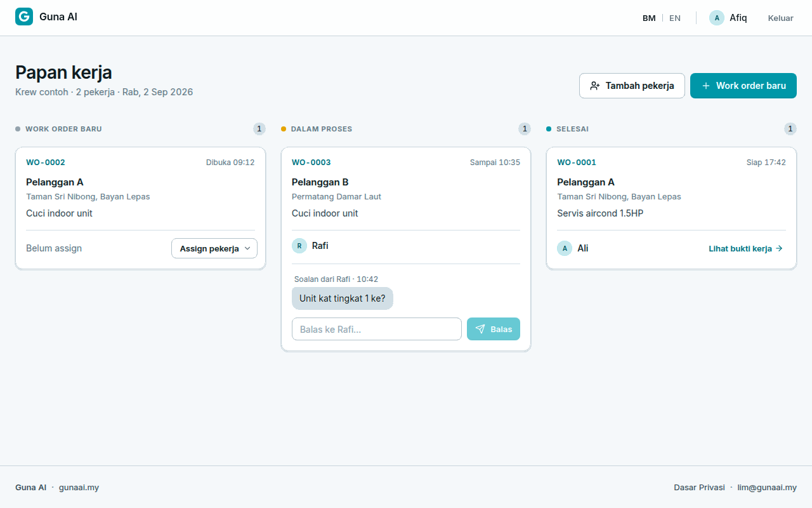The image size is (812, 508).
Task: Open the Assign pekerja dropdown
Action: click(214, 248)
